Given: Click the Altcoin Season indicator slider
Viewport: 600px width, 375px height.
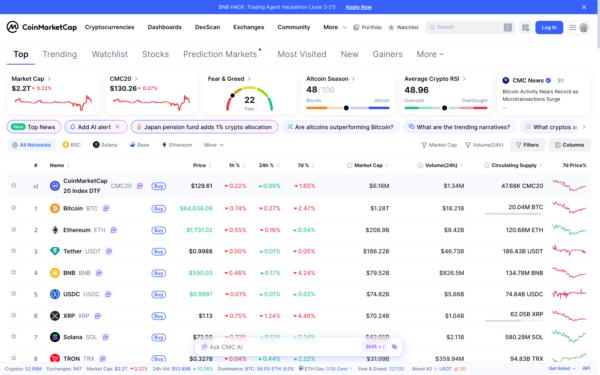Looking at the screenshot, I should [x=347, y=108].
